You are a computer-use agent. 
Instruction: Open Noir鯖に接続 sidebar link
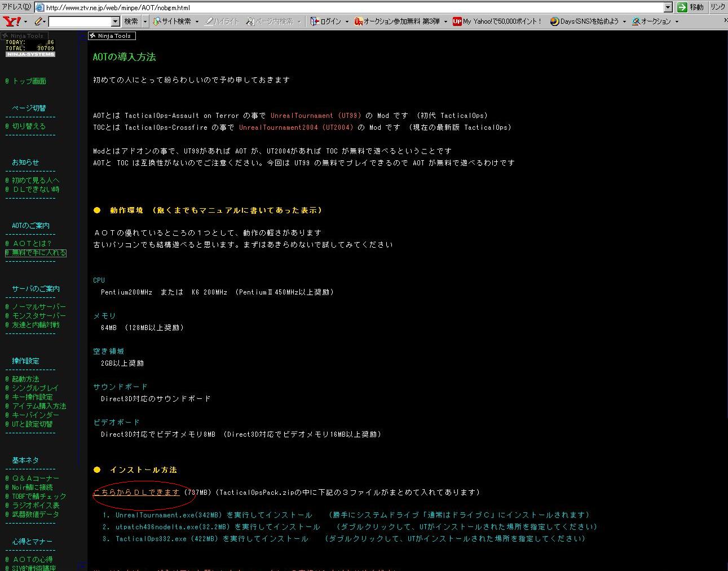coord(32,487)
